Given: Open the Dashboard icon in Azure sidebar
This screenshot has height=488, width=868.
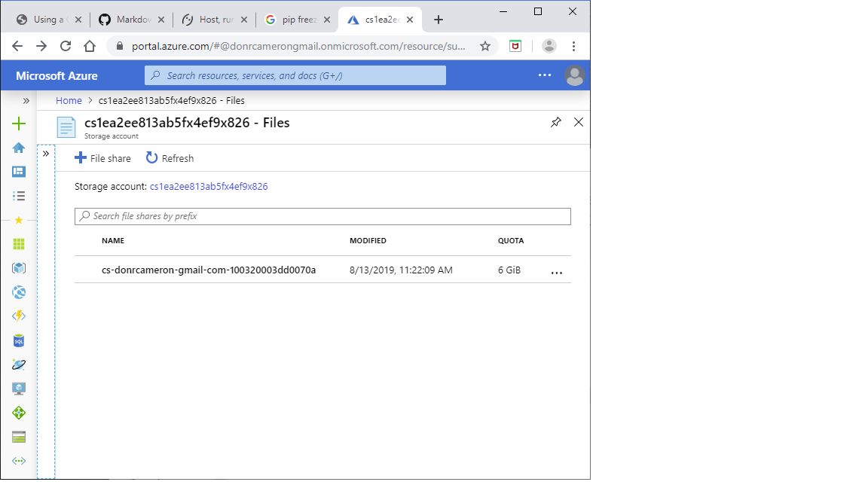Looking at the screenshot, I should click(x=19, y=172).
